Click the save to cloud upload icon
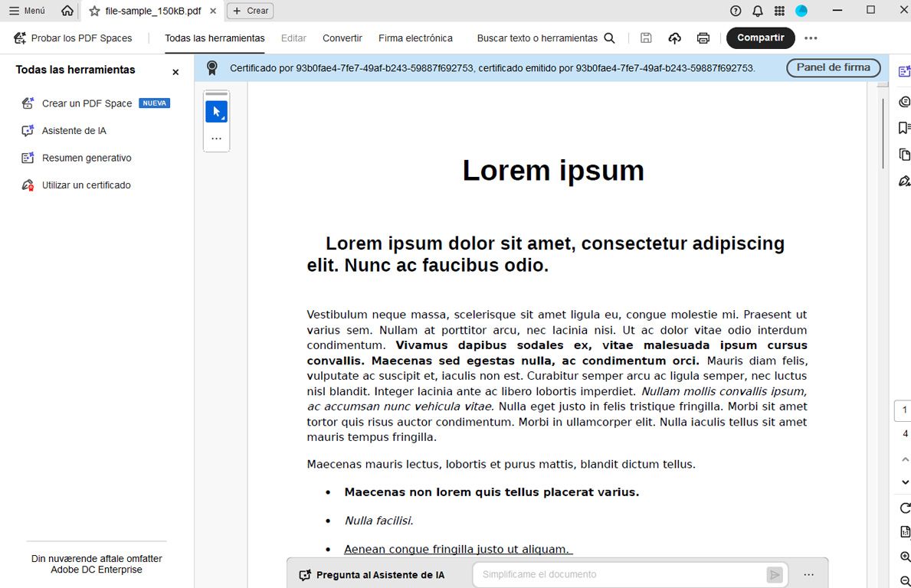The width and height of the screenshot is (911, 588). click(674, 38)
